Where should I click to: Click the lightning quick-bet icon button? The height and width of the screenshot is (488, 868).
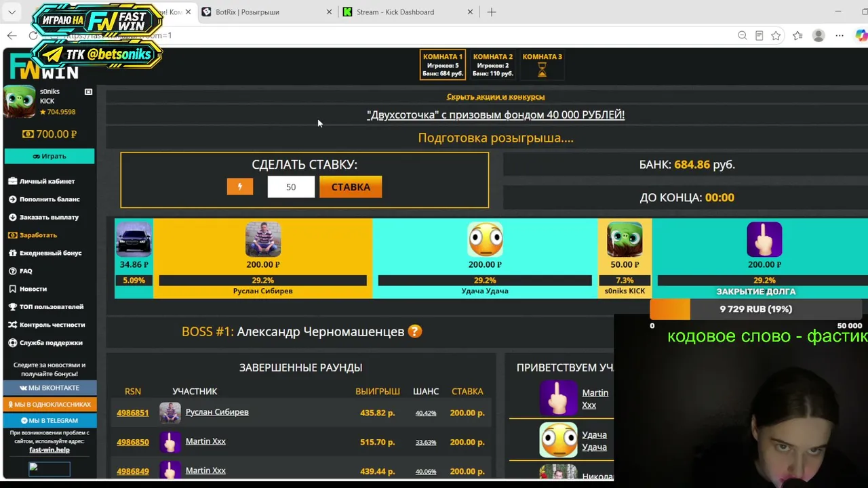point(240,187)
